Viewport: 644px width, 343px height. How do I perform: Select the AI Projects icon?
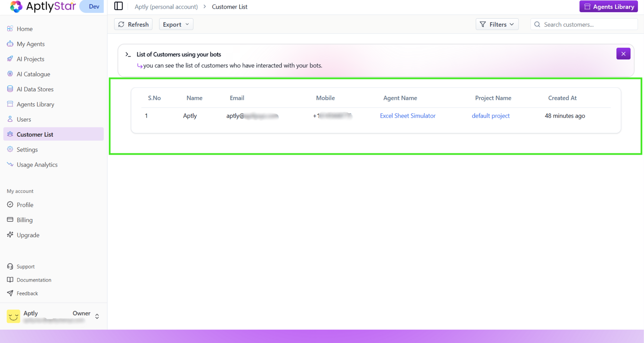coord(10,59)
